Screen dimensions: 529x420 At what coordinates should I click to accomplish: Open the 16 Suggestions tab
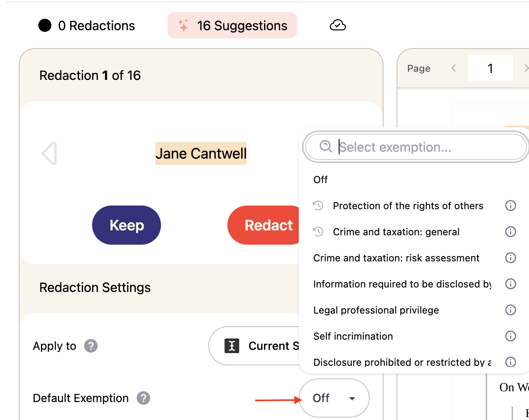(x=232, y=25)
